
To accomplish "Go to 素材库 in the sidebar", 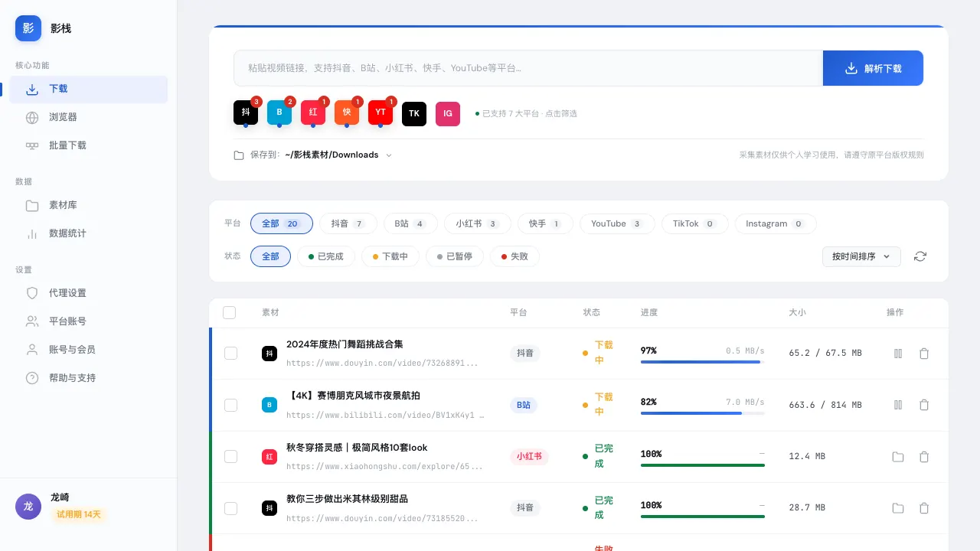I will point(88,205).
